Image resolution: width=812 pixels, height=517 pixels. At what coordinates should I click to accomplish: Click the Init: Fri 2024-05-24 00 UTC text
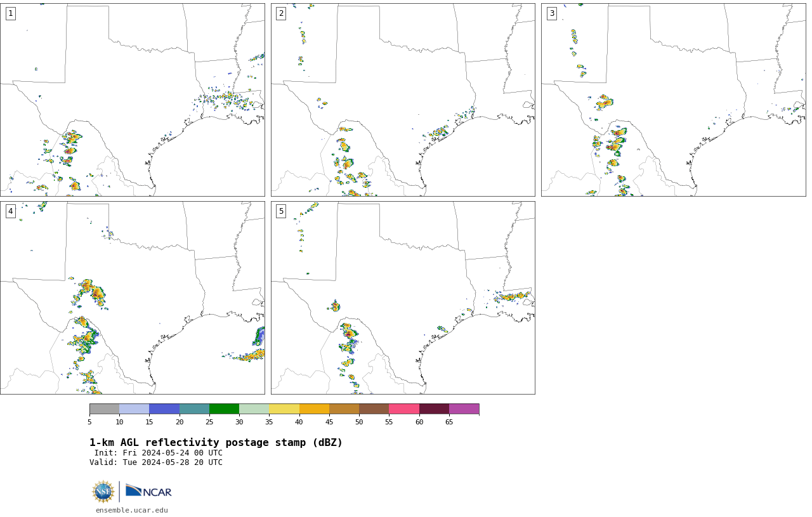(159, 453)
